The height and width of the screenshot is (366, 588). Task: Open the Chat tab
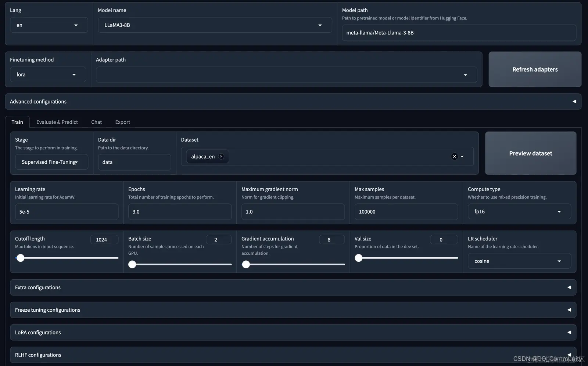[x=97, y=122]
